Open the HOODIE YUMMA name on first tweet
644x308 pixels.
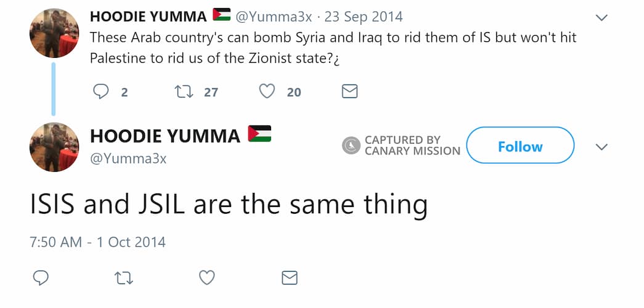tap(148, 17)
